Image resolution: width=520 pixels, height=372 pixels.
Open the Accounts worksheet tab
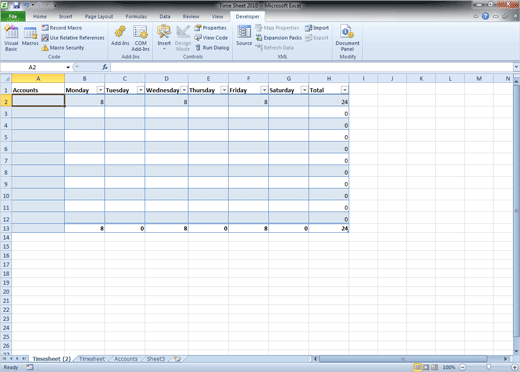[126, 359]
